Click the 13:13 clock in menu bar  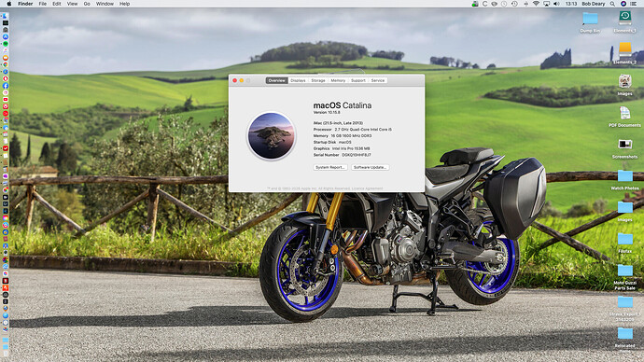click(571, 4)
